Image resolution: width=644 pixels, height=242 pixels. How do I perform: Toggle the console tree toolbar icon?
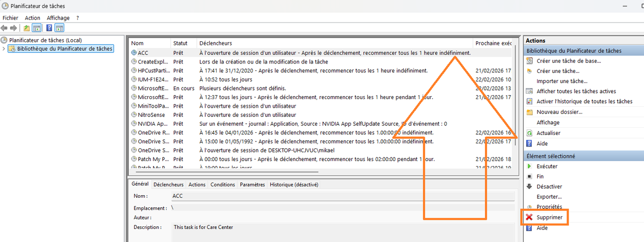[36, 28]
